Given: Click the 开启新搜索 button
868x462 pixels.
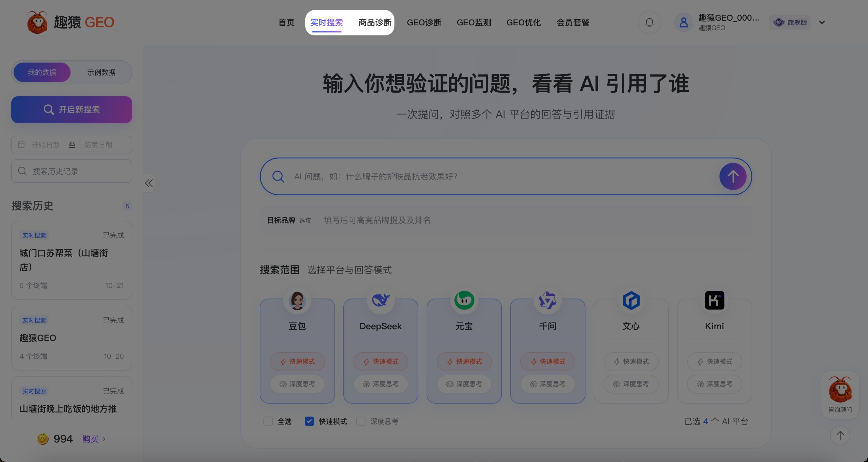Looking at the screenshot, I should (72, 110).
